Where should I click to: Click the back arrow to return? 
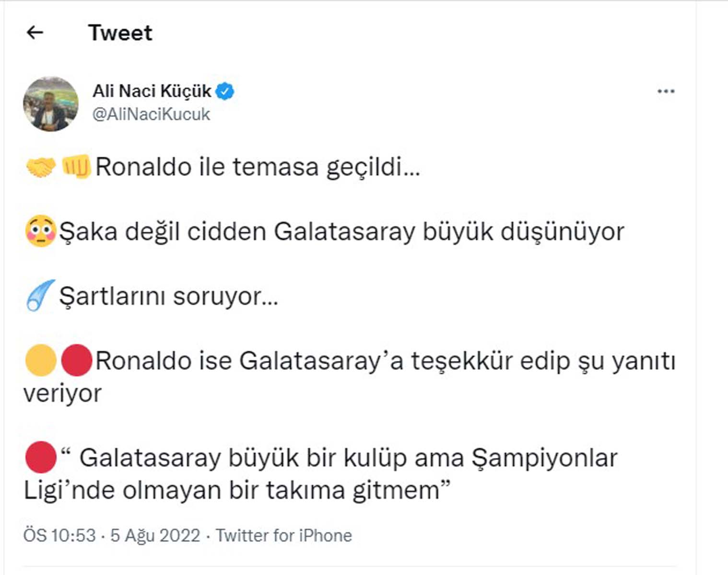point(35,33)
